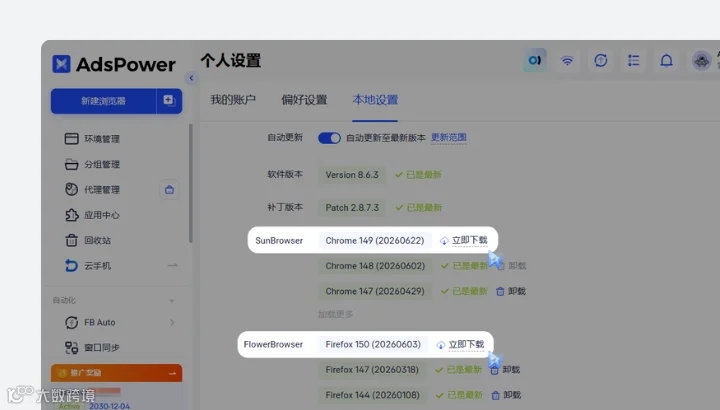720x410 pixels.
Task: Click the arrow on the 推广奖励 banner
Action: pyautogui.click(x=172, y=373)
